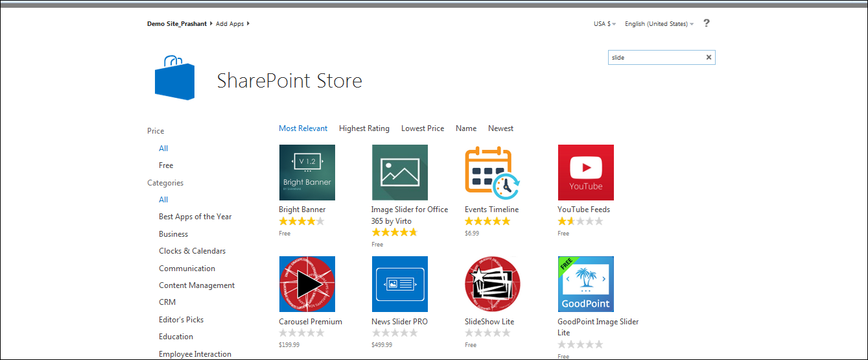Sort results by Highest Rating

point(364,128)
